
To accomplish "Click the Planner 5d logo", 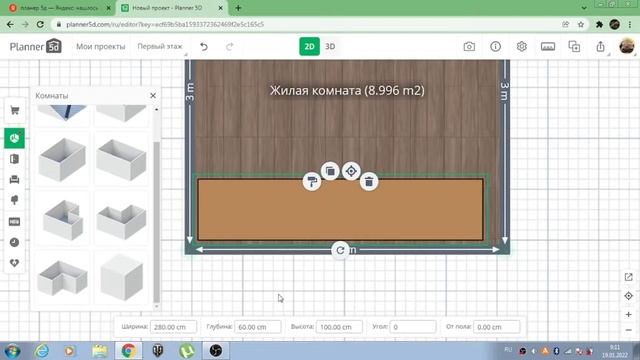I will coord(36,46).
